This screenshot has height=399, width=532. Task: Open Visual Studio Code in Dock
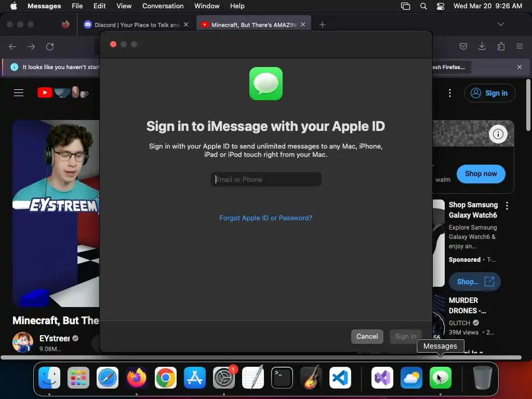point(340,378)
